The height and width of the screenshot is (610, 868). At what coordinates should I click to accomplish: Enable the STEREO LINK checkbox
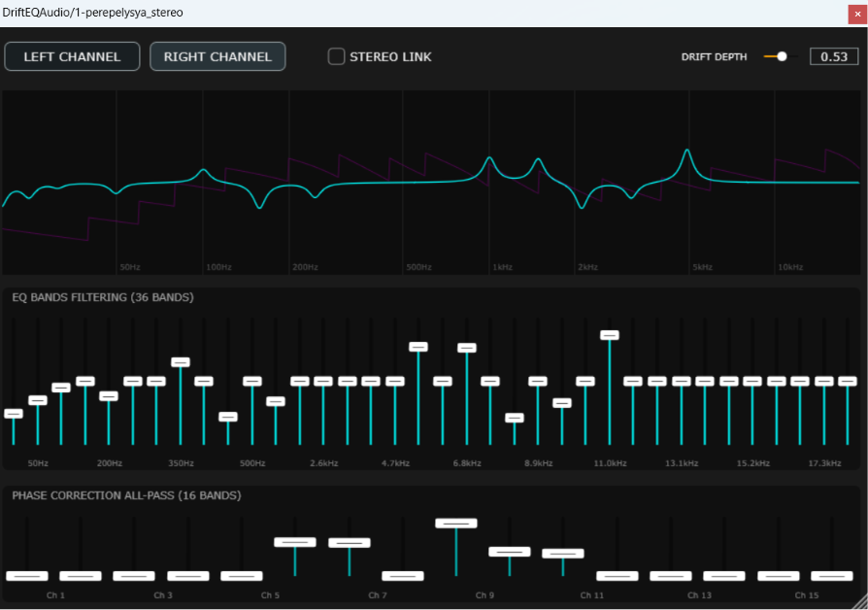pos(336,56)
